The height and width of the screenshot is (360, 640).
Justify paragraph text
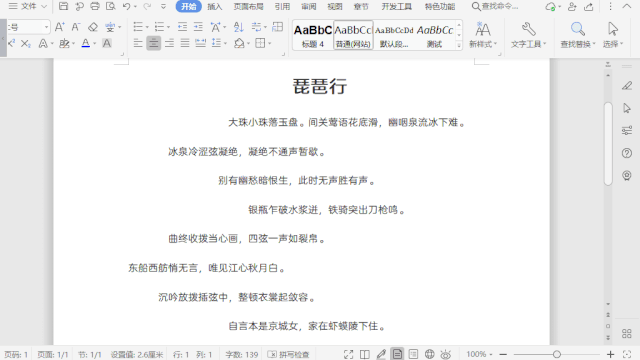coord(185,43)
